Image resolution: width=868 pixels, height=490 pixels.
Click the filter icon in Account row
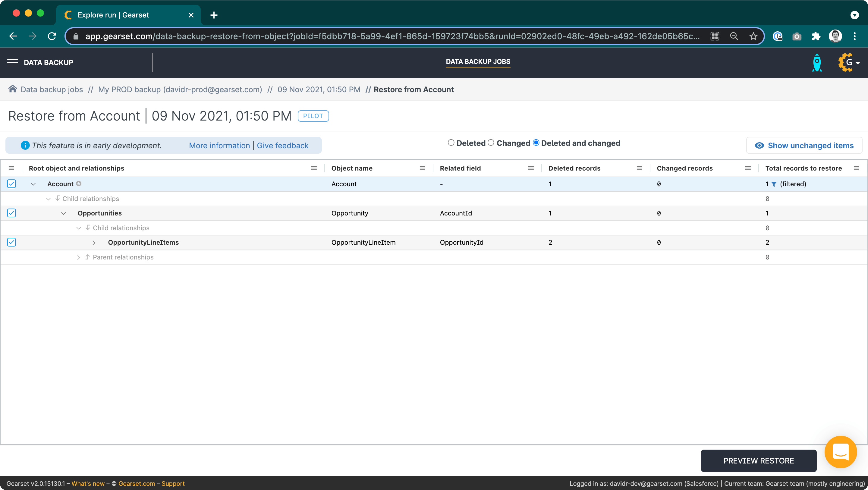click(774, 184)
